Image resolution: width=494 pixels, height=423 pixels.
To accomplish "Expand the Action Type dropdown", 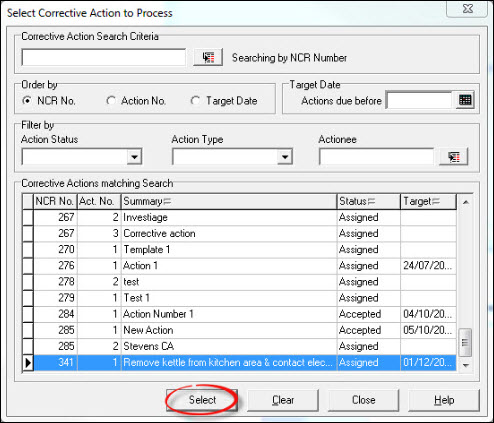I will point(285,157).
